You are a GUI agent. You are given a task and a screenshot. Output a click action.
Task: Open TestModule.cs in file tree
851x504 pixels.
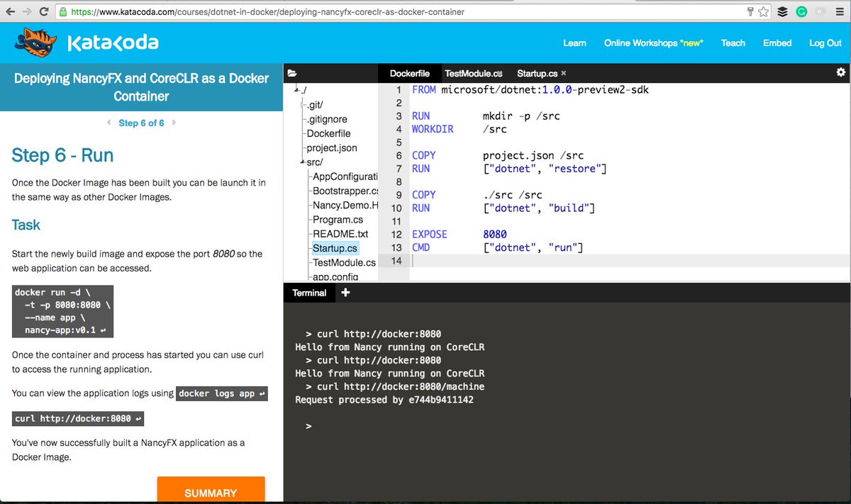(x=344, y=262)
